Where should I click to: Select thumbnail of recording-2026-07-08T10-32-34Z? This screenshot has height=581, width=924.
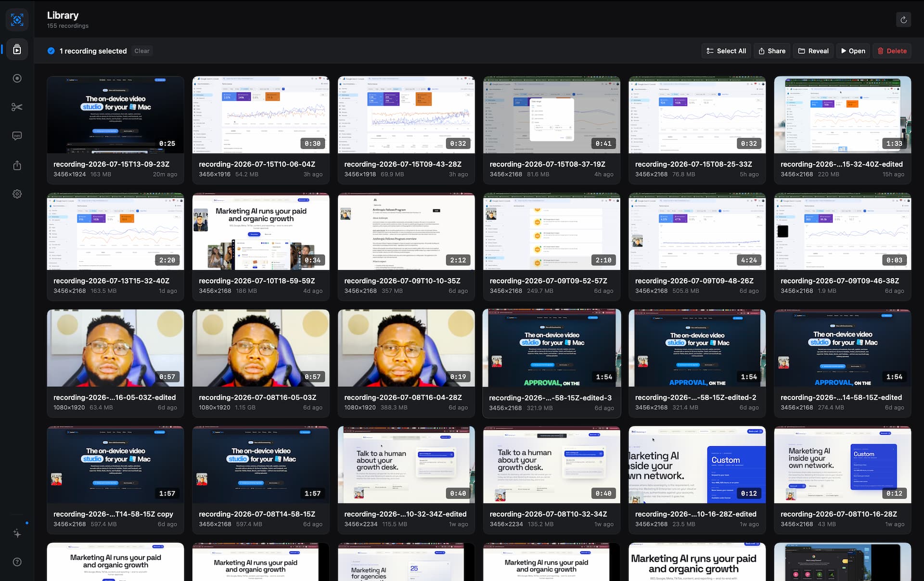pos(552,465)
